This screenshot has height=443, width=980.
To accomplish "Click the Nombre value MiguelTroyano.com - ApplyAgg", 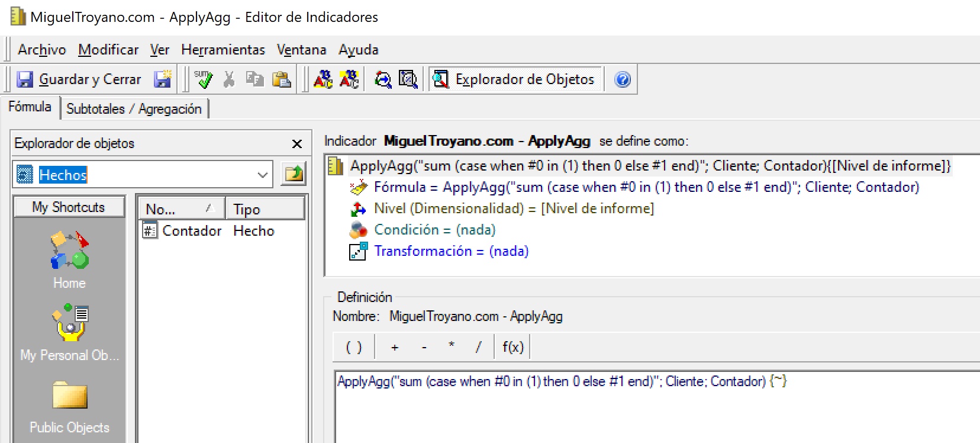I will (476, 316).
